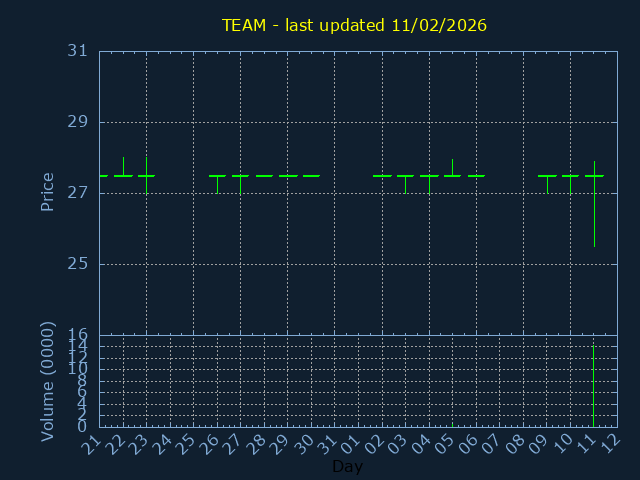Click the 12 day tick label
Screen dimensions: 640x480
(x=610, y=443)
